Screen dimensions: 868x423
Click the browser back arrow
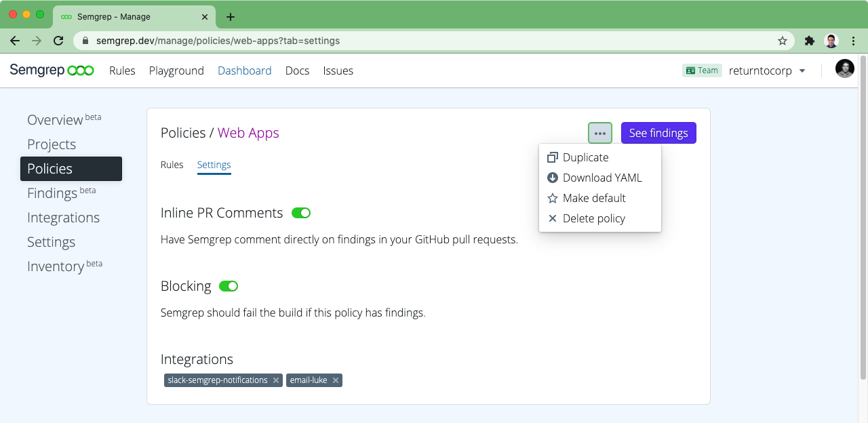15,41
